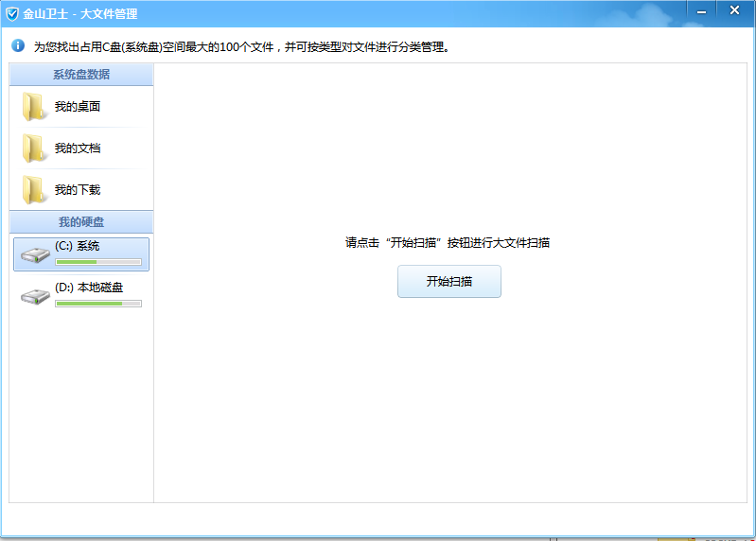This screenshot has height=541, width=756.
Task: Click the Kingsoft shield logo in title bar
Action: 12,13
